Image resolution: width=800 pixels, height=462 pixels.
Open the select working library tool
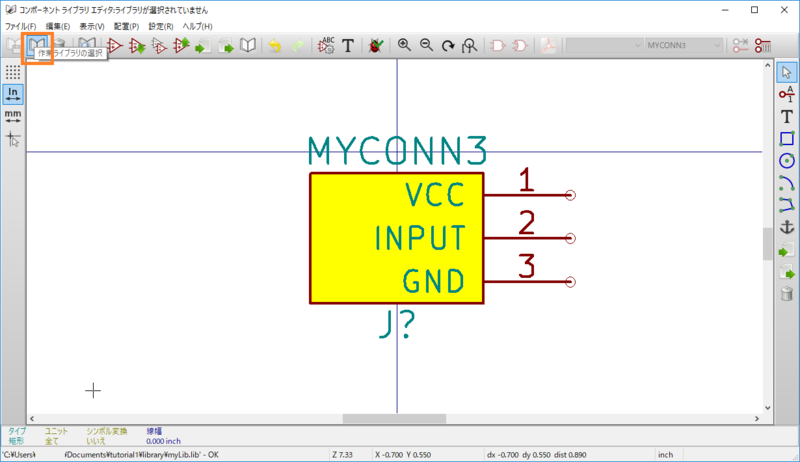tap(37, 45)
